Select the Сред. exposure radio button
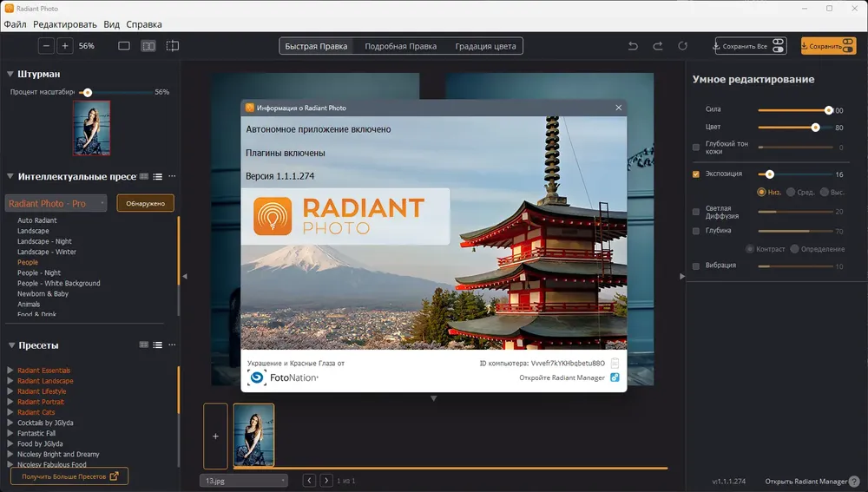Image resolution: width=868 pixels, height=492 pixels. click(791, 192)
